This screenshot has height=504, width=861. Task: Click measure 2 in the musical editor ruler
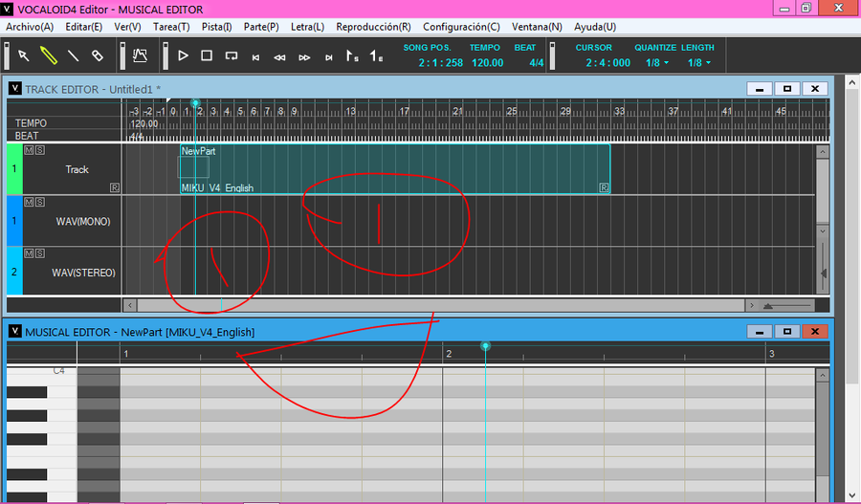point(449,354)
